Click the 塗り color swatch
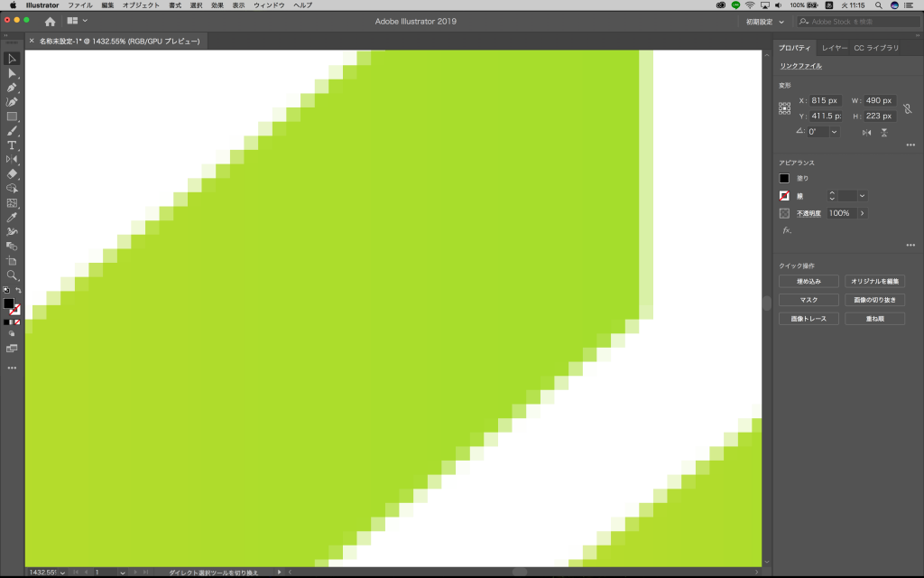Image resolution: width=924 pixels, height=578 pixels. coord(784,178)
